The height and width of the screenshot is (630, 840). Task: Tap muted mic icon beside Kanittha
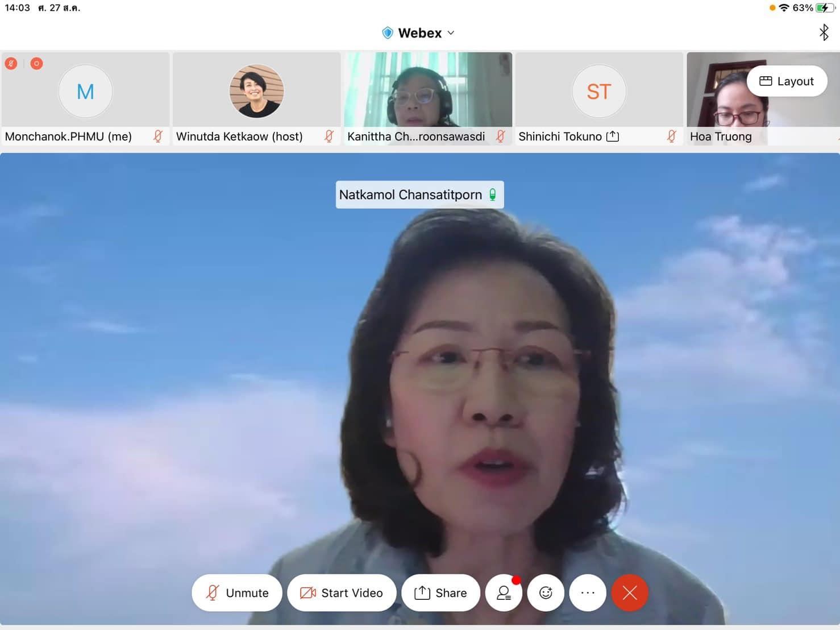501,136
